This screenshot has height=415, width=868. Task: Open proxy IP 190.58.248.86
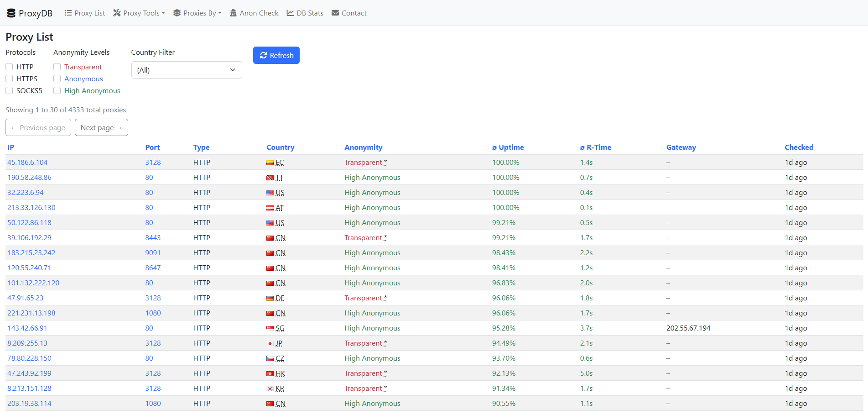click(29, 177)
